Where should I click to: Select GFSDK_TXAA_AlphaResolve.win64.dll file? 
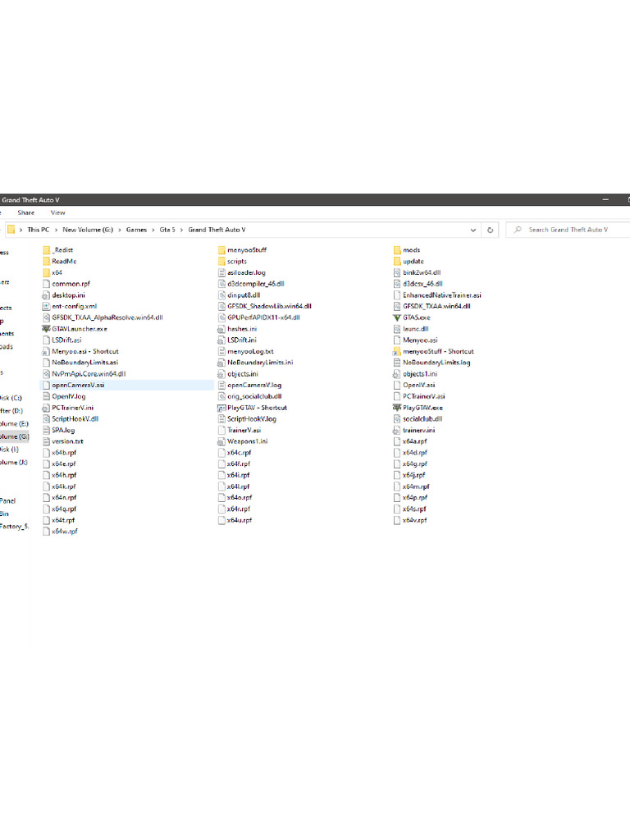[107, 317]
